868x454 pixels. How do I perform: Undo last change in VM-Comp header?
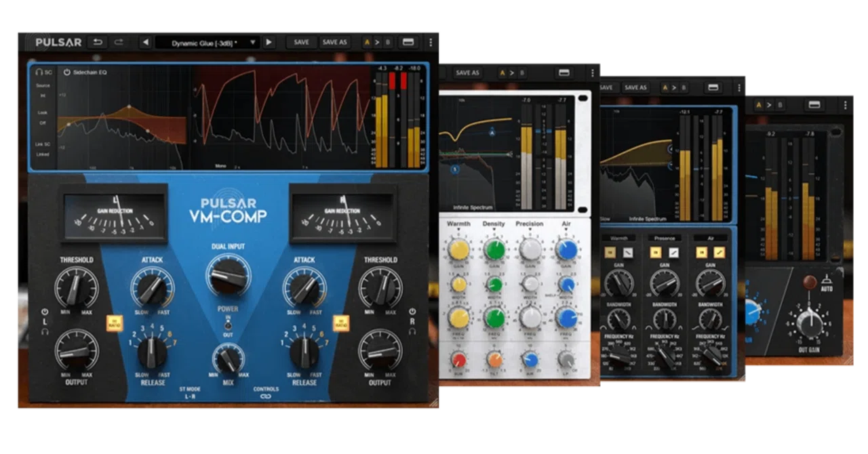coord(98,42)
